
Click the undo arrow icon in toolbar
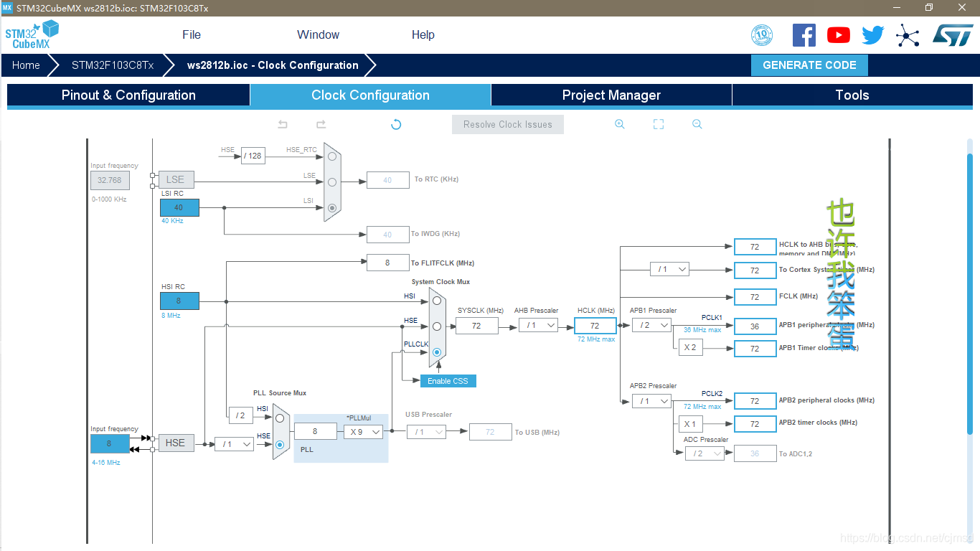283,124
